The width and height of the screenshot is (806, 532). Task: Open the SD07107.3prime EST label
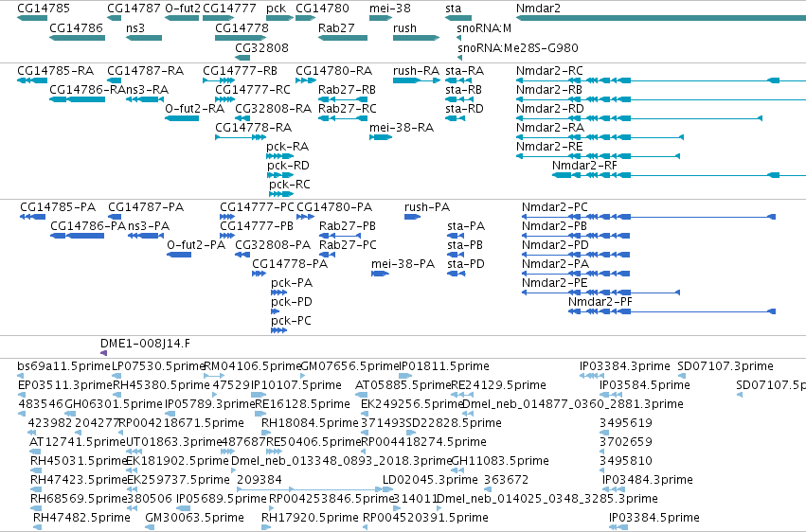pos(725,366)
